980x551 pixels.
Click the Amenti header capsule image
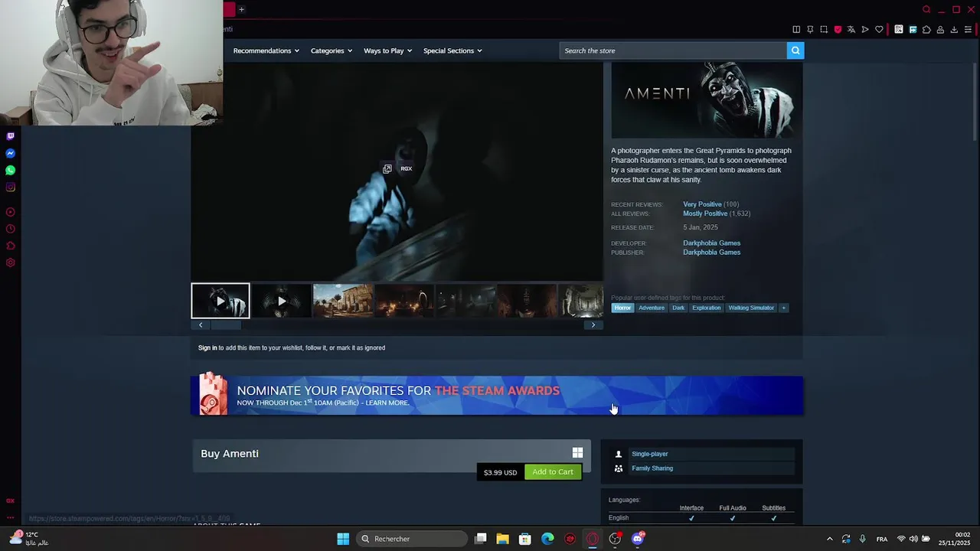pyautogui.click(x=707, y=100)
